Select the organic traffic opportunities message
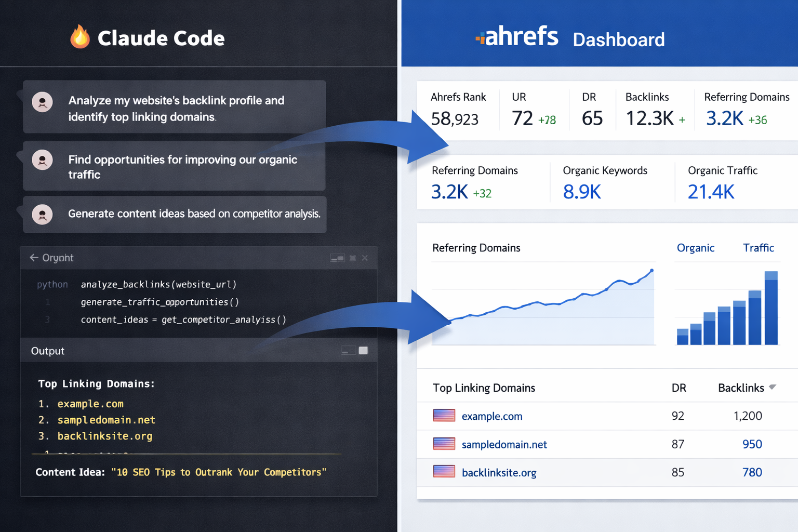The height and width of the screenshot is (532, 798). tap(175, 166)
